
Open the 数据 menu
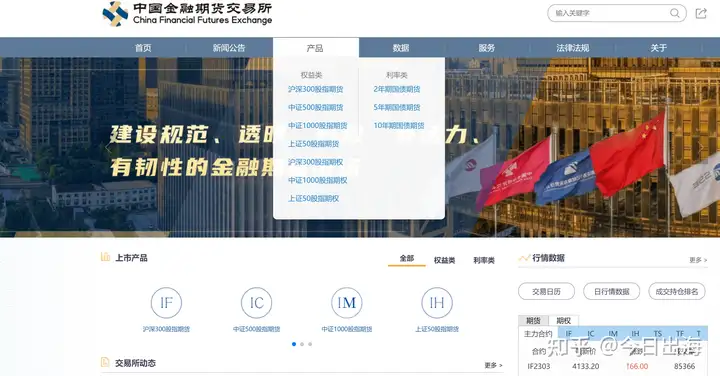tap(401, 48)
